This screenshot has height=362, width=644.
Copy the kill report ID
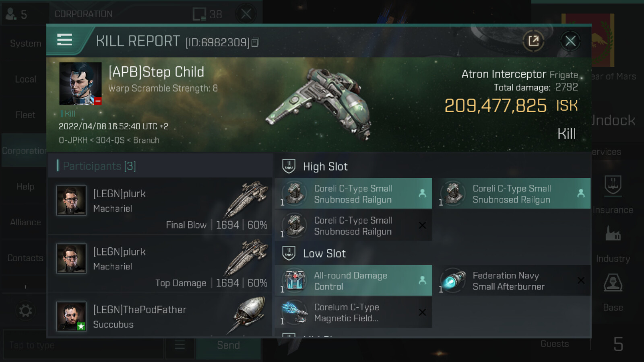pyautogui.click(x=255, y=42)
